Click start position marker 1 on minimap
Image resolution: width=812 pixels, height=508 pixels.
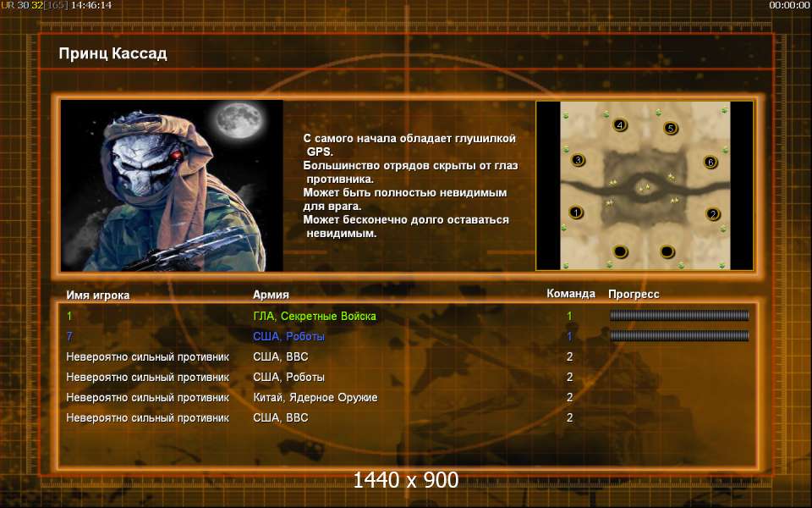click(576, 212)
